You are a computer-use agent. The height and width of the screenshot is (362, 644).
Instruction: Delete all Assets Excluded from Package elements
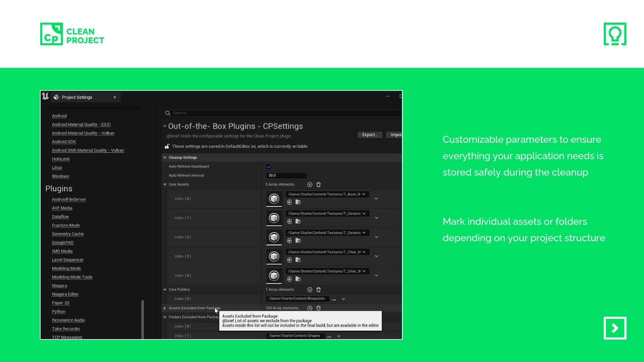pos(318,308)
